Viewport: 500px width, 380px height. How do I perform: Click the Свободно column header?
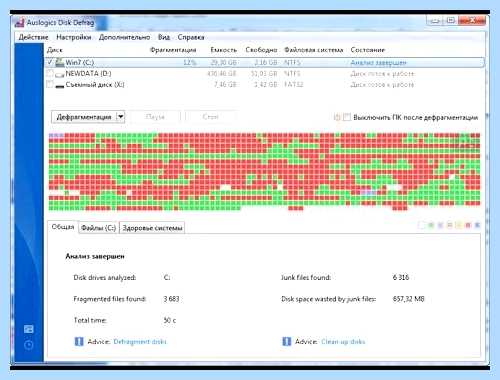pyautogui.click(x=261, y=50)
